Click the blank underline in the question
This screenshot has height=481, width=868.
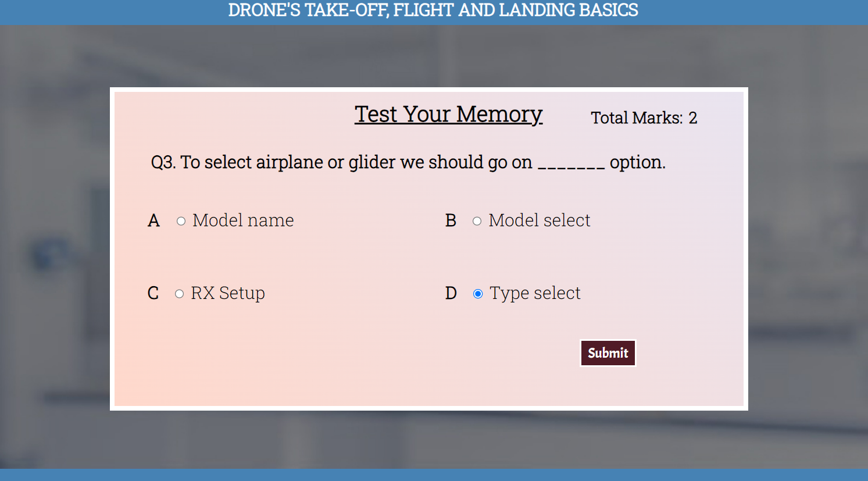571,168
